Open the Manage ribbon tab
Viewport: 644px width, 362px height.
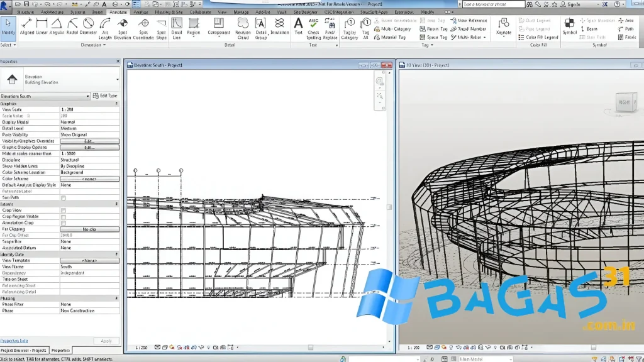(241, 13)
